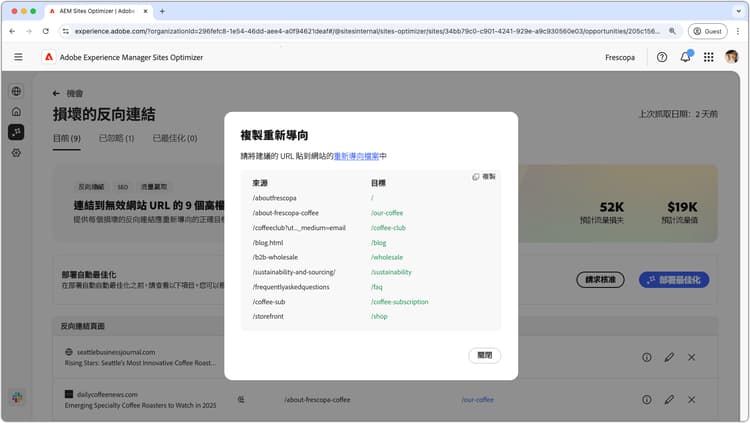Click /wholesale target in dialog
Viewport: 750px width, 423px height.
point(387,257)
